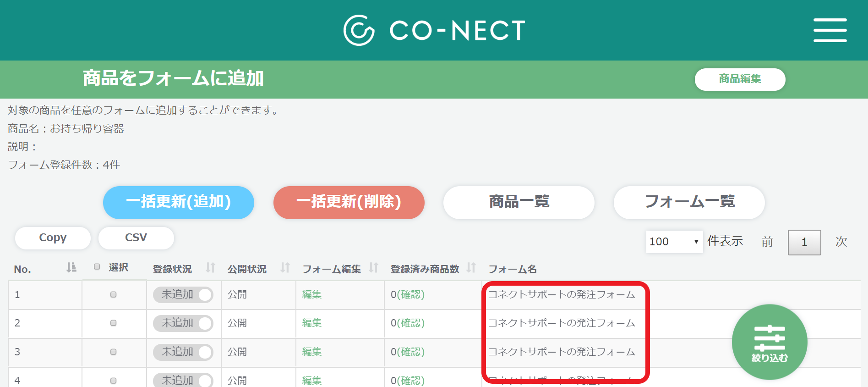Screen dimensions: 868x387
Task: Click 公開 status in row 3
Action: click(x=237, y=352)
